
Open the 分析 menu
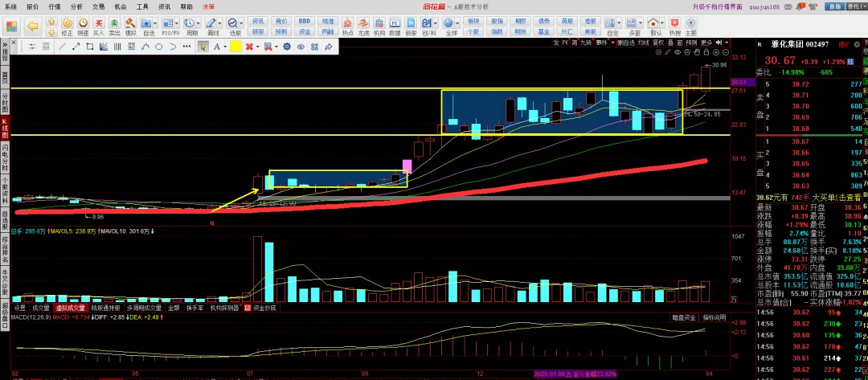77,6
